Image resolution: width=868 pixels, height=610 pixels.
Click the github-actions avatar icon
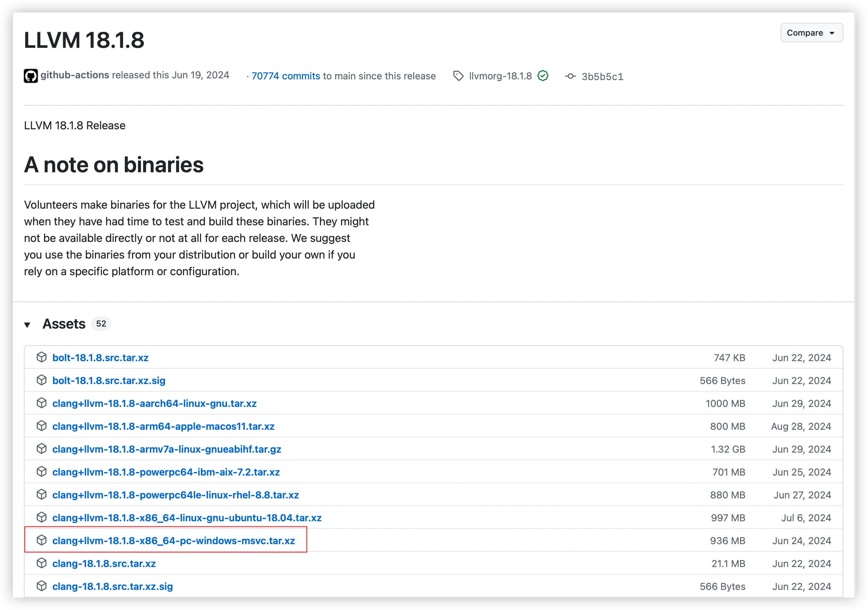pos(31,76)
